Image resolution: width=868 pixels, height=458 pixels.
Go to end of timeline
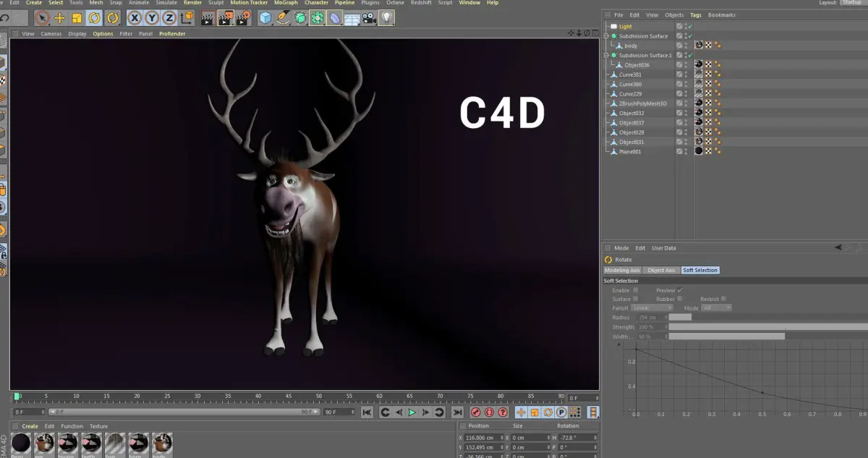(x=457, y=412)
